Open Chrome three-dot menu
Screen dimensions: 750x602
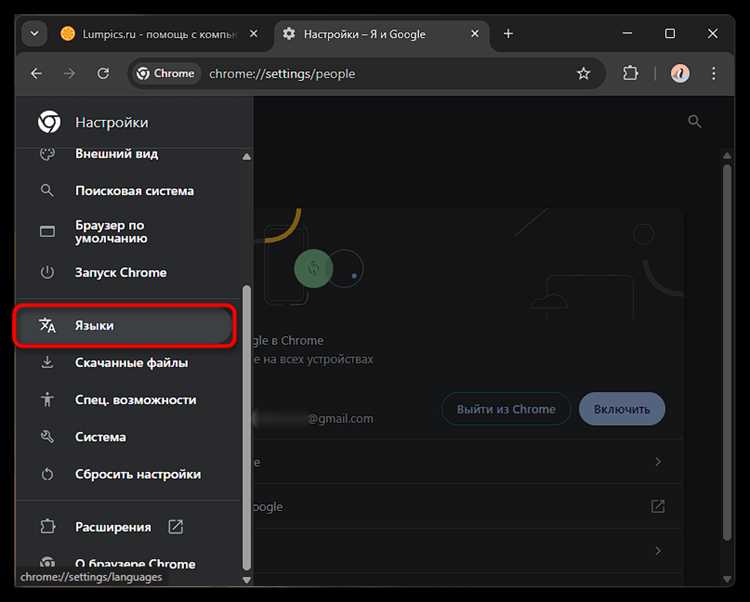click(x=714, y=74)
